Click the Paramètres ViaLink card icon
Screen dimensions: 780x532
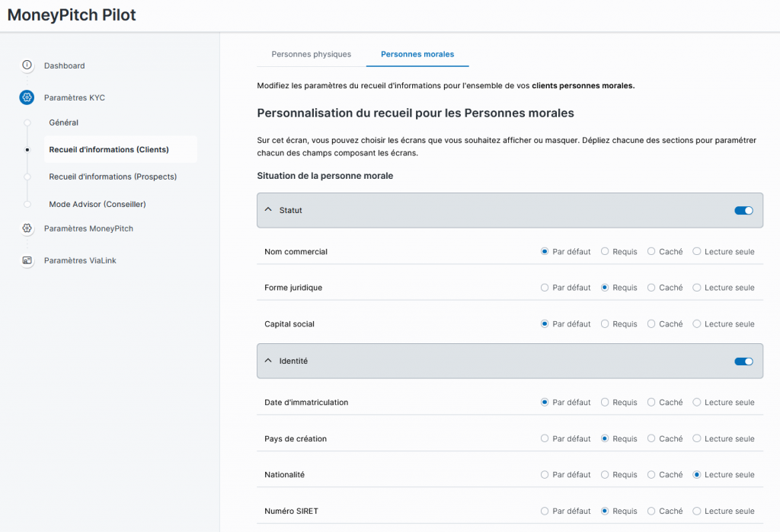(27, 260)
